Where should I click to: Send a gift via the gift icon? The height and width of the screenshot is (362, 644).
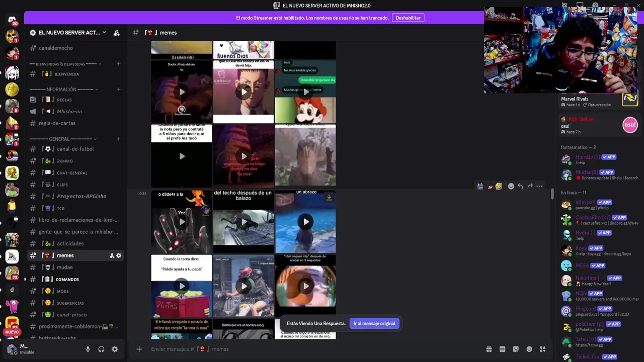489,349
